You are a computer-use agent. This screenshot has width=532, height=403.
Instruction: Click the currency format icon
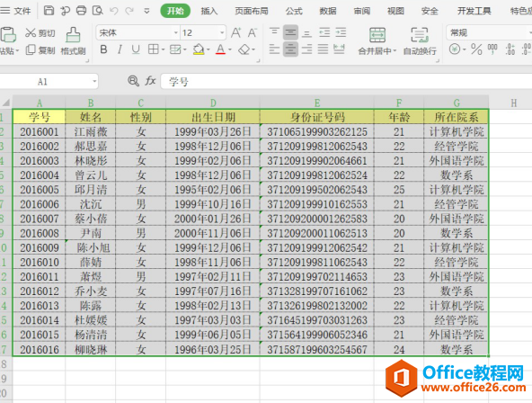pos(455,49)
